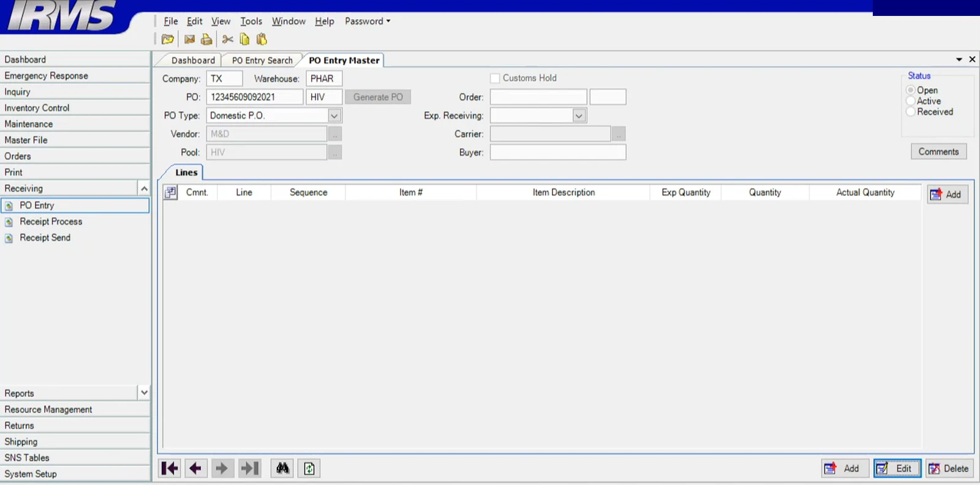980x485 pixels.
Task: Click the green refresh document icon
Action: (x=309, y=468)
